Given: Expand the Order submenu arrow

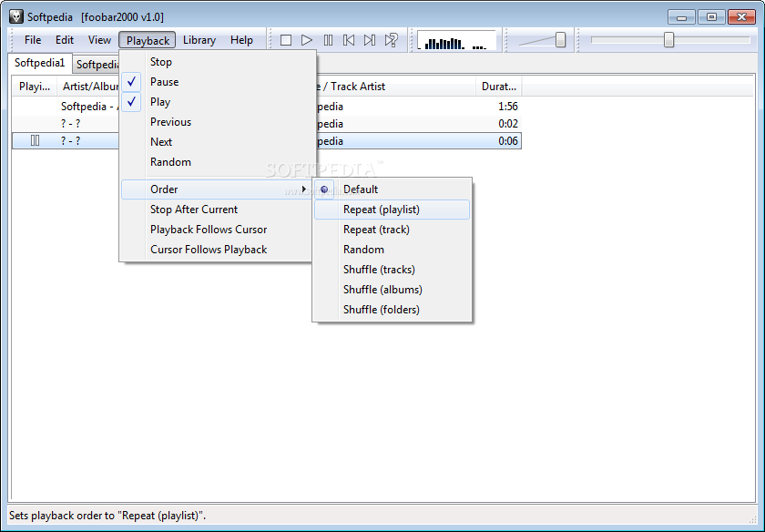Looking at the screenshot, I should 304,189.
